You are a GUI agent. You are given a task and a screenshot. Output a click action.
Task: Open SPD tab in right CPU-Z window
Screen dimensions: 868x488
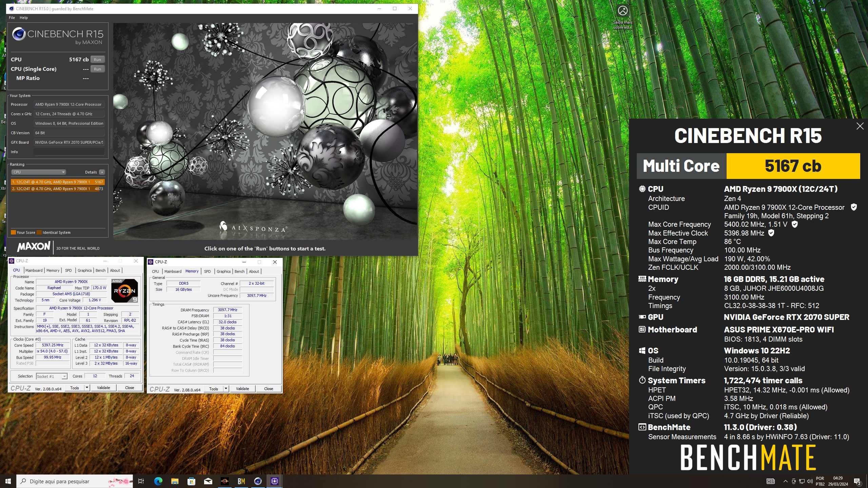[x=207, y=271]
